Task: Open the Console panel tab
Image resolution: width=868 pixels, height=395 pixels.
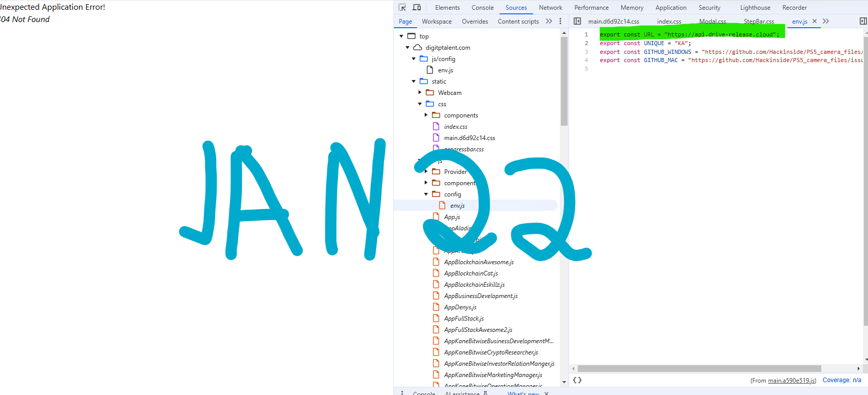Action: click(482, 8)
